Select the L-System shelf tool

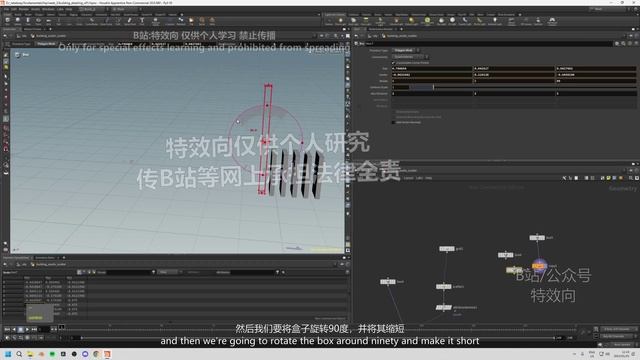170,21
